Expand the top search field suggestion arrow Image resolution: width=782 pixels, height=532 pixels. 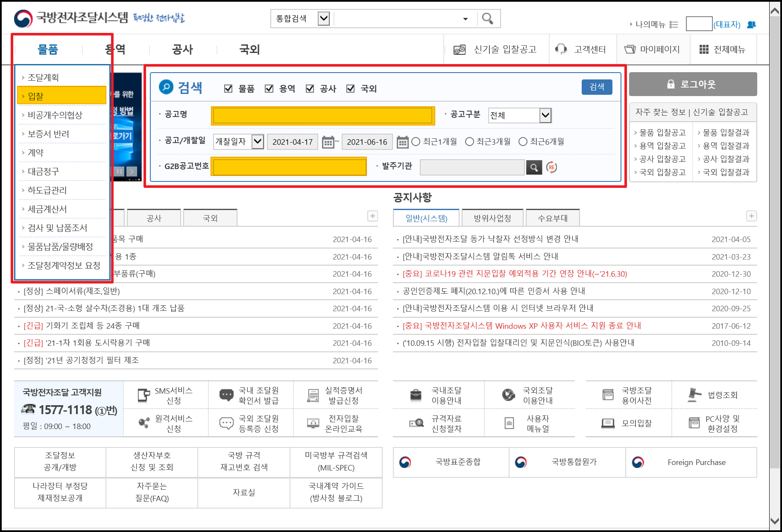[x=466, y=19]
